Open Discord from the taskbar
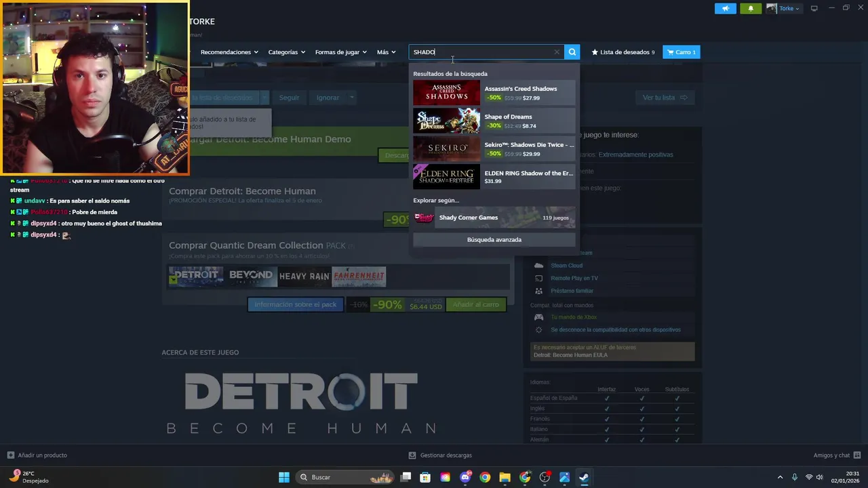This screenshot has height=488, width=868. tap(465, 477)
